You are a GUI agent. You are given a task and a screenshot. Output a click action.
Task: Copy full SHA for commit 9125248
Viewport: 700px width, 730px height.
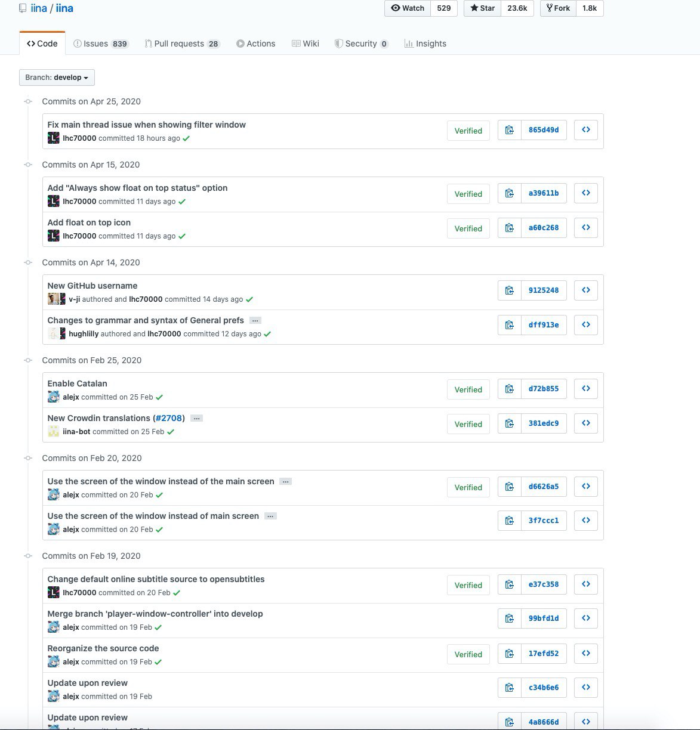pos(509,290)
